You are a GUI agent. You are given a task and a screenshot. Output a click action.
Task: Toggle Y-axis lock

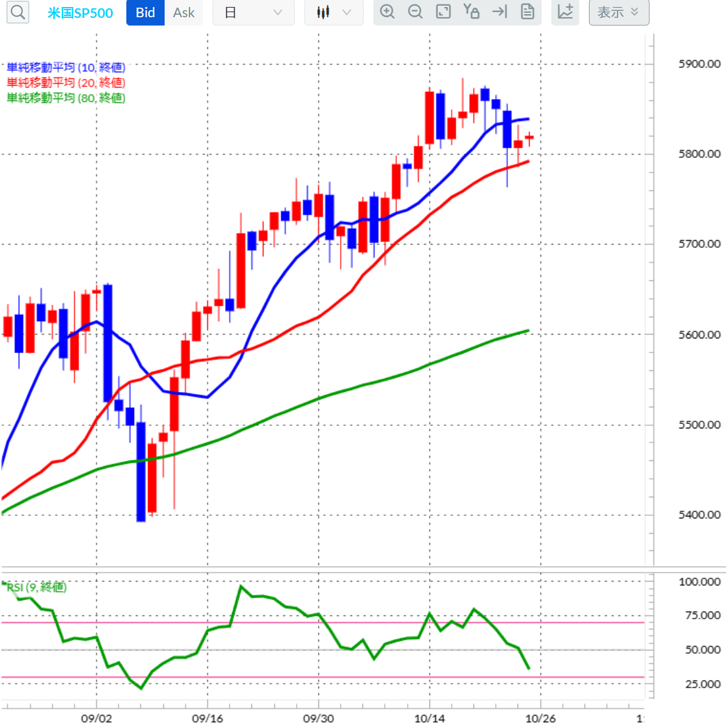click(x=472, y=11)
